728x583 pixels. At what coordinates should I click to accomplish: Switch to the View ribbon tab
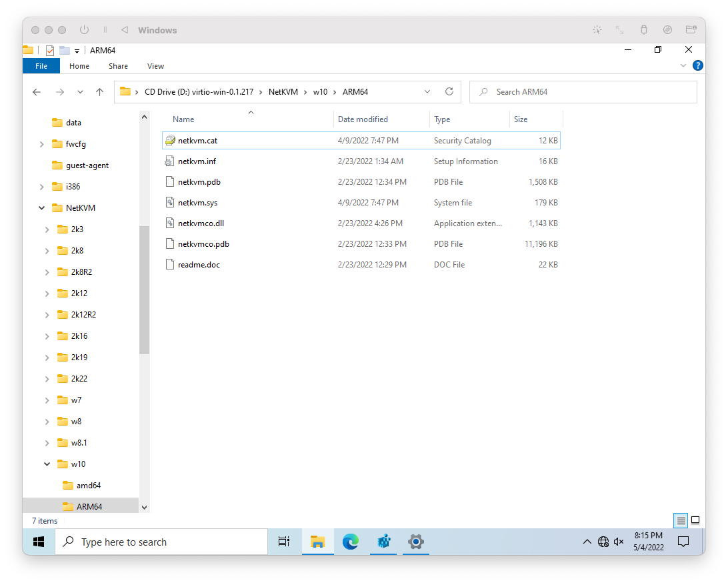(155, 66)
